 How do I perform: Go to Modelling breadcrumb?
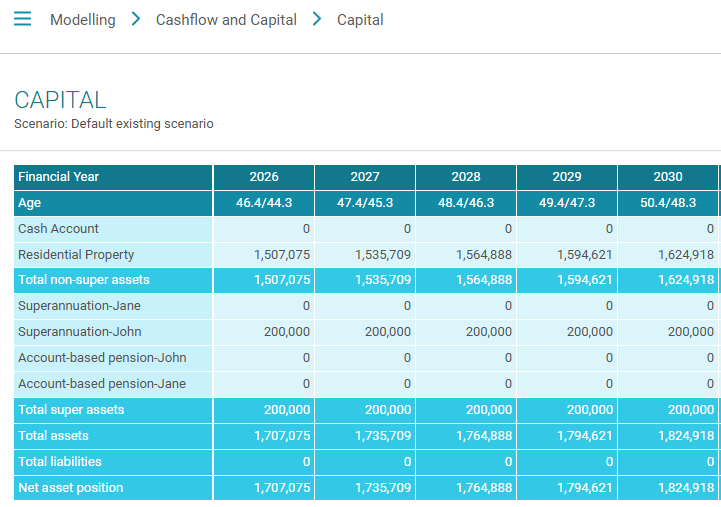coord(82,20)
